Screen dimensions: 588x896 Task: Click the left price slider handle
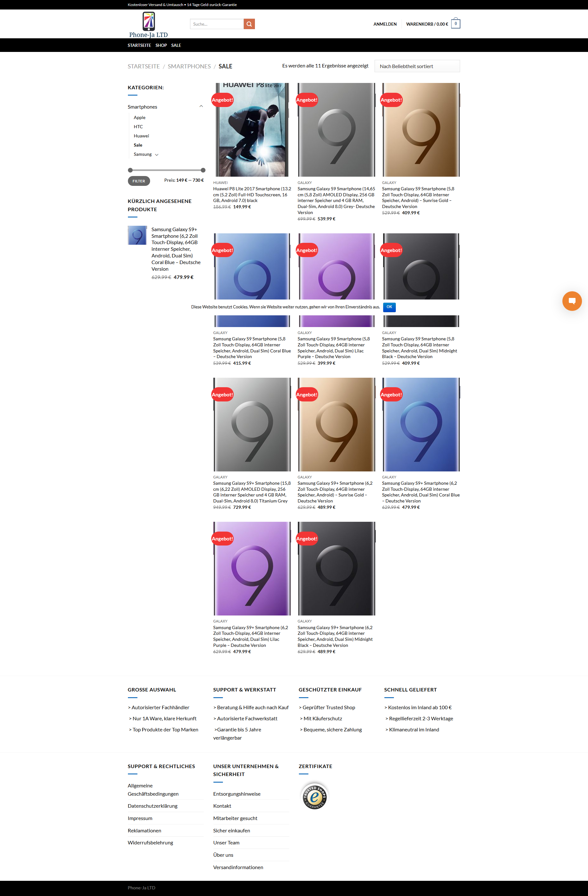pos(130,170)
